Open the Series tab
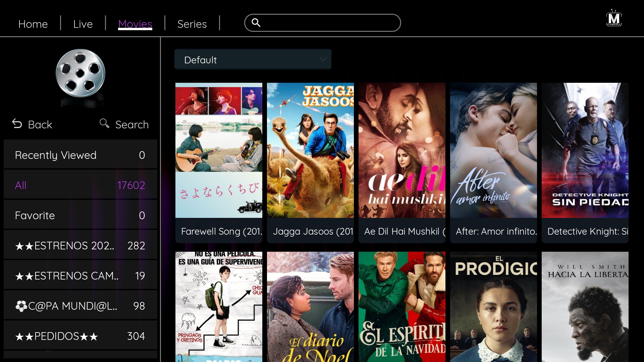Viewport: 644px width, 362px height. [x=192, y=24]
